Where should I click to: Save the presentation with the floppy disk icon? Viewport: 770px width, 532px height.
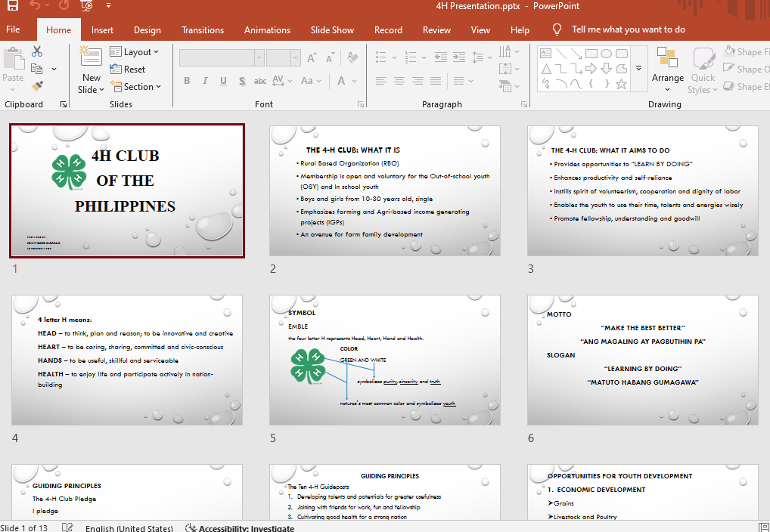pyautogui.click(x=12, y=5)
